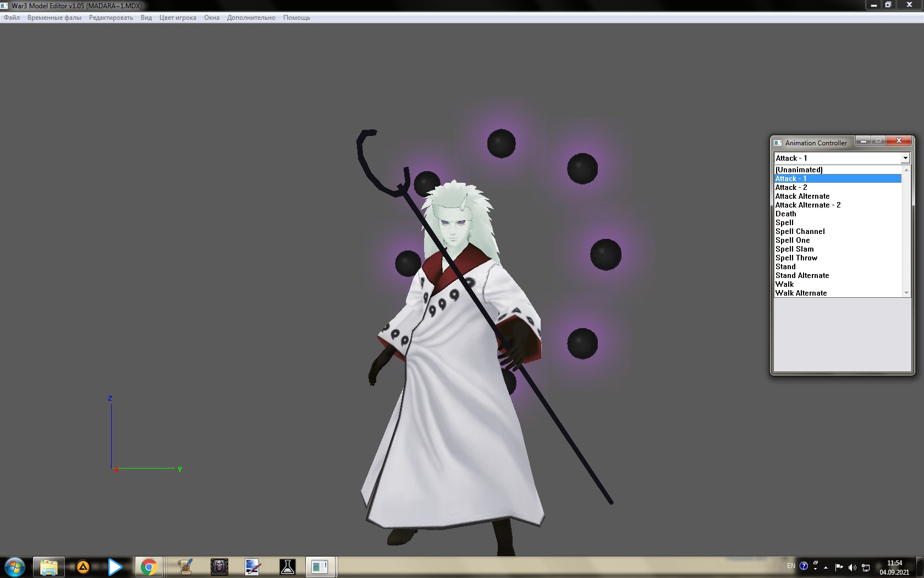924x578 pixels.
Task: Open the Дополнительно menu
Action: [251, 18]
